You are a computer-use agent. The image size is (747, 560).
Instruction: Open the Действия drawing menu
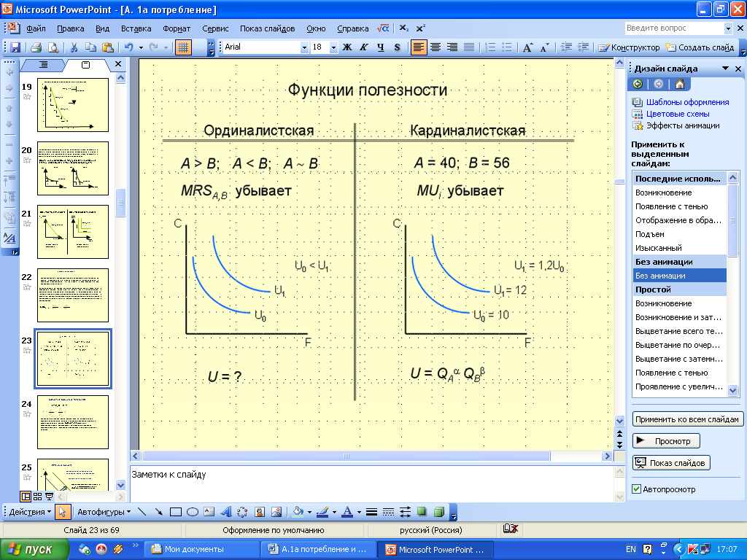pos(31,512)
